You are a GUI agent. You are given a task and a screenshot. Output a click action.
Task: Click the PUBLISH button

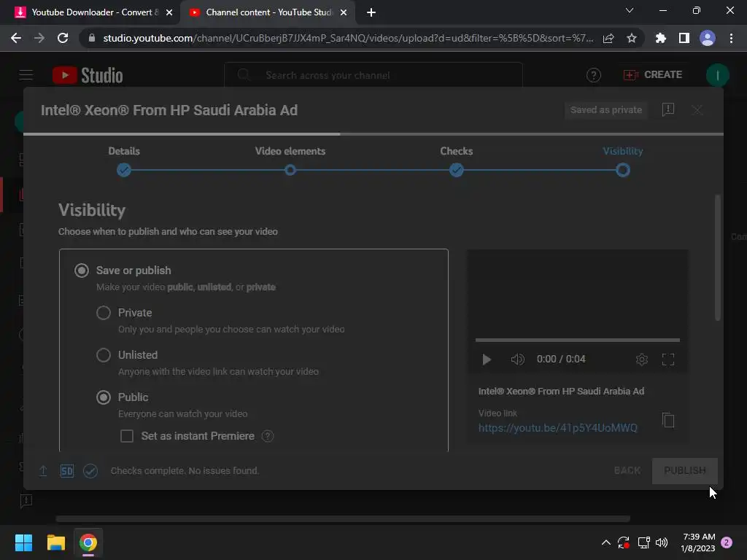tap(684, 470)
